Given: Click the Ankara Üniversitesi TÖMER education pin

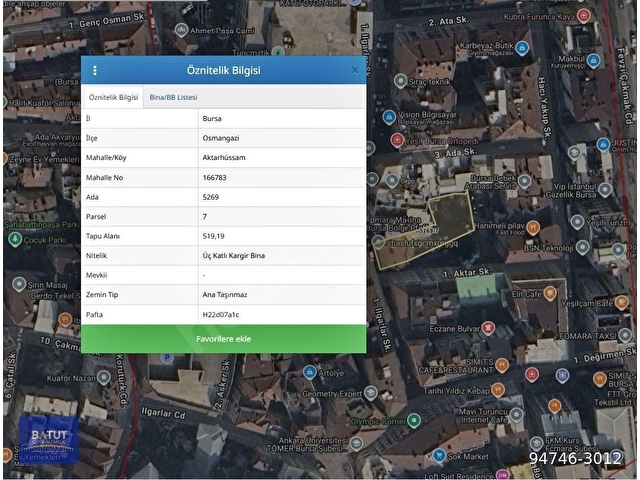Looking at the screenshot, I should pyautogui.click(x=356, y=443).
